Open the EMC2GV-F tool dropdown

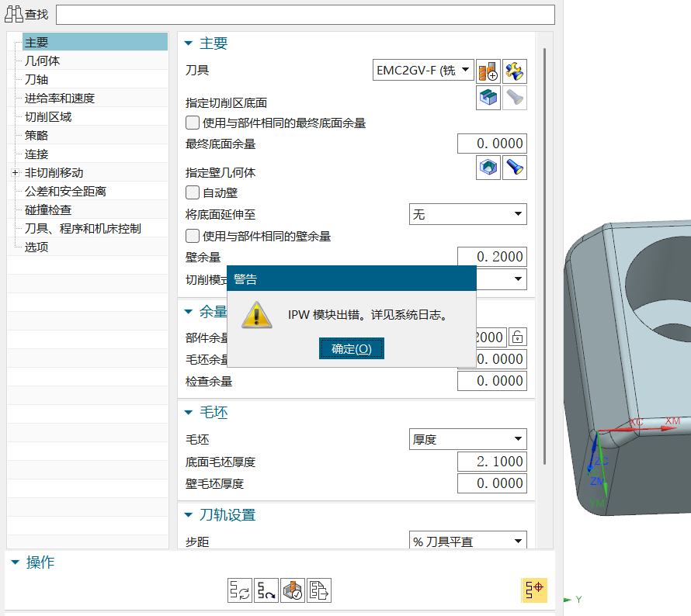tap(423, 71)
